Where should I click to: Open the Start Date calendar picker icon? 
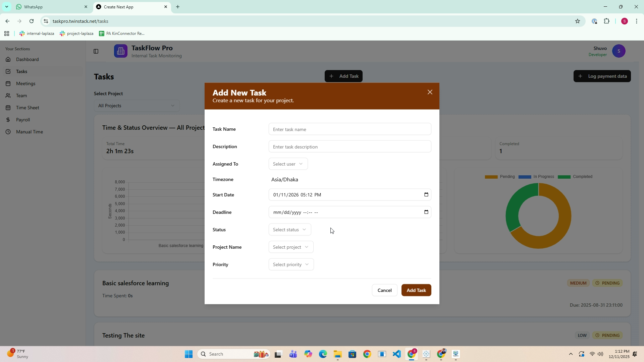pyautogui.click(x=426, y=195)
